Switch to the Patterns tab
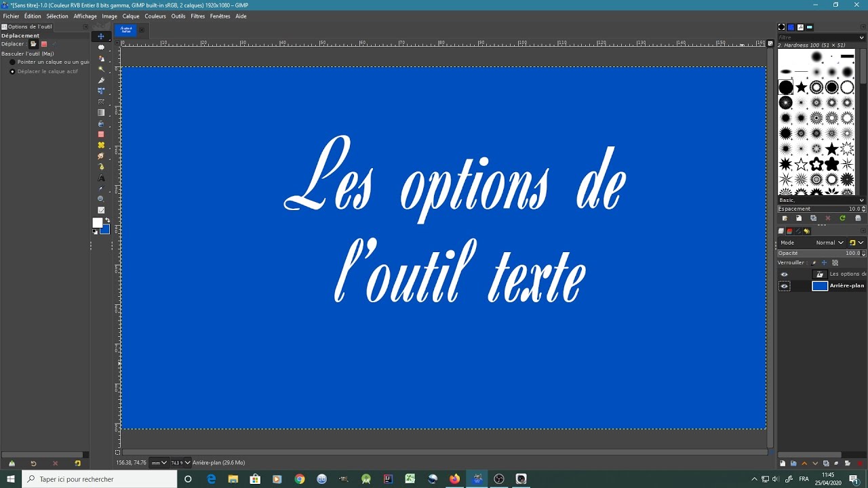The width and height of the screenshot is (868, 488). (791, 27)
